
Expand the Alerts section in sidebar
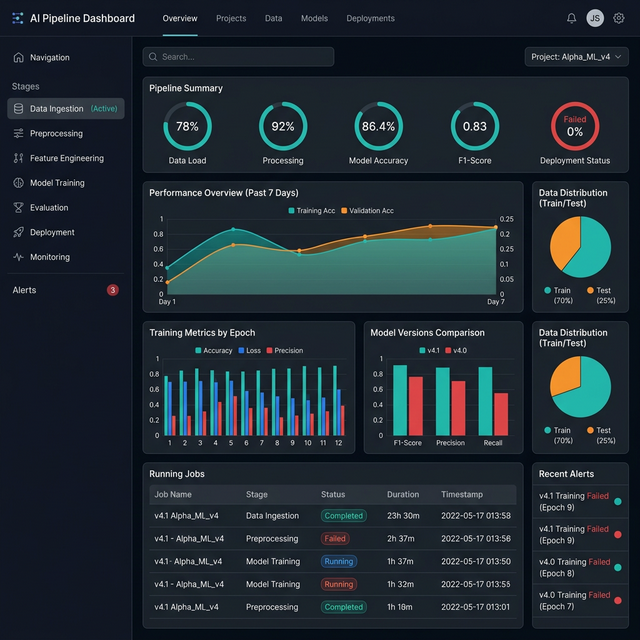[24, 290]
